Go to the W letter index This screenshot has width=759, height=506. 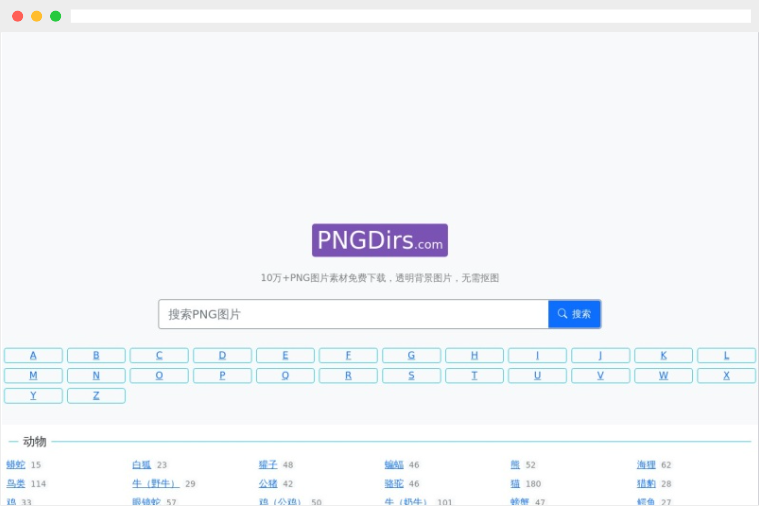664,376
